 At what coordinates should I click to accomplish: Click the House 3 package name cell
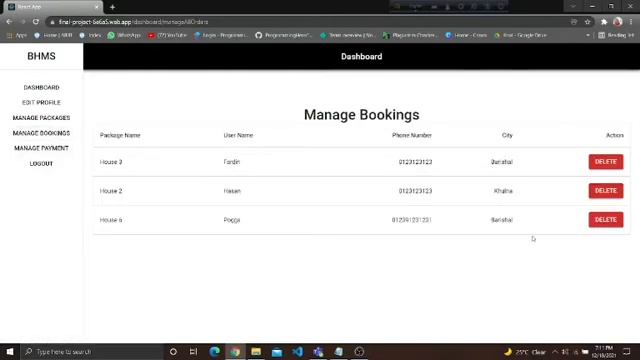click(111, 162)
